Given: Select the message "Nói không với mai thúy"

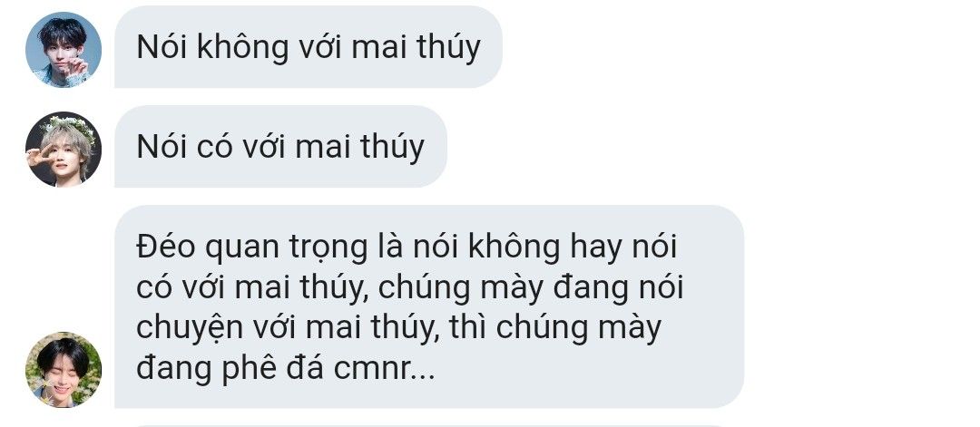Looking at the screenshot, I should (x=309, y=47).
